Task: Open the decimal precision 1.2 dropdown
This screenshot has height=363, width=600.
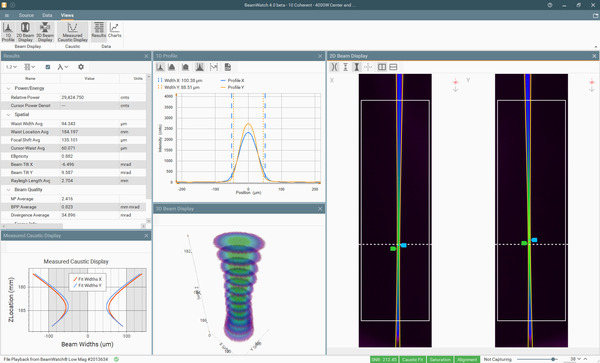Action: 11,67
